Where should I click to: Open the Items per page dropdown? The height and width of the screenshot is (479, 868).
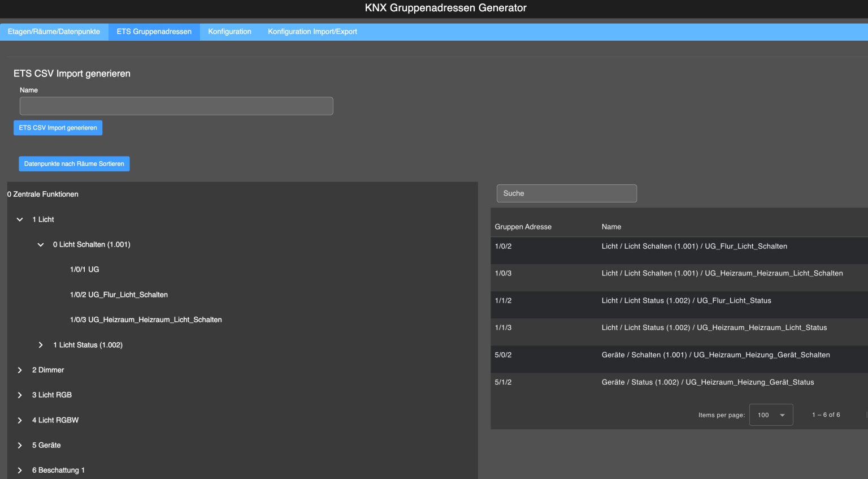tap(770, 415)
